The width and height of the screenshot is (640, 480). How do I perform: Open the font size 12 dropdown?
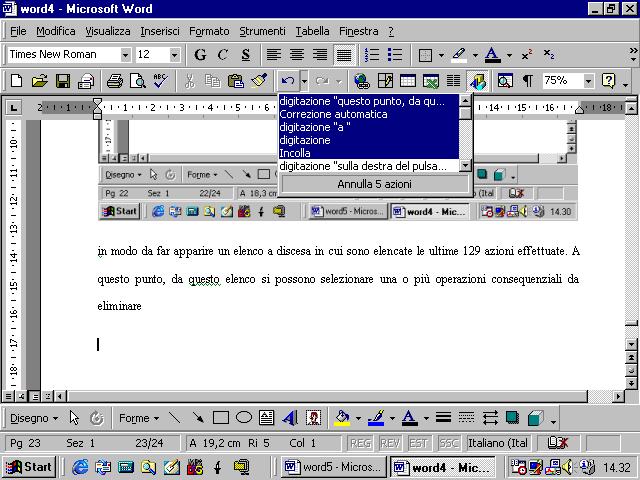pos(174,55)
